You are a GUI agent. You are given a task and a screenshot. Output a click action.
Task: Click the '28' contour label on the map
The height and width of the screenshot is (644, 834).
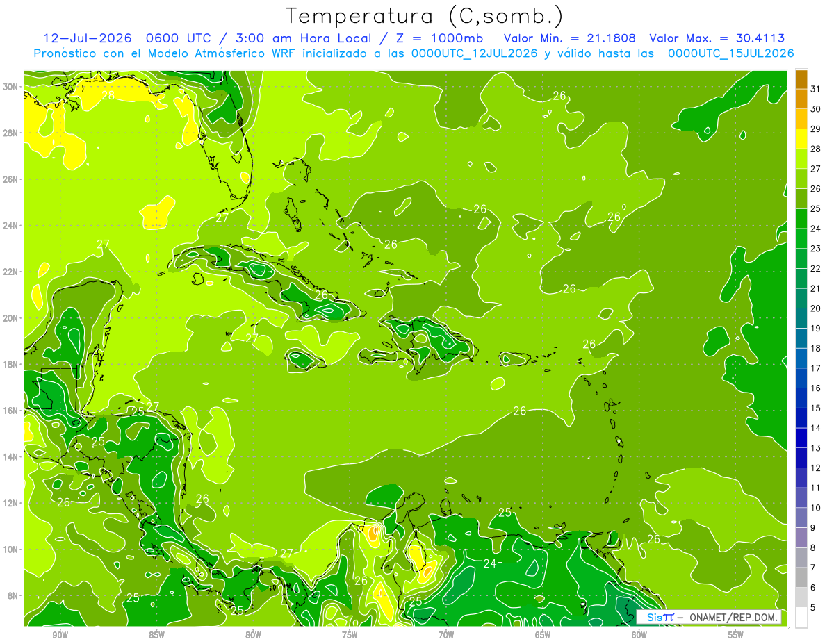pos(108,95)
